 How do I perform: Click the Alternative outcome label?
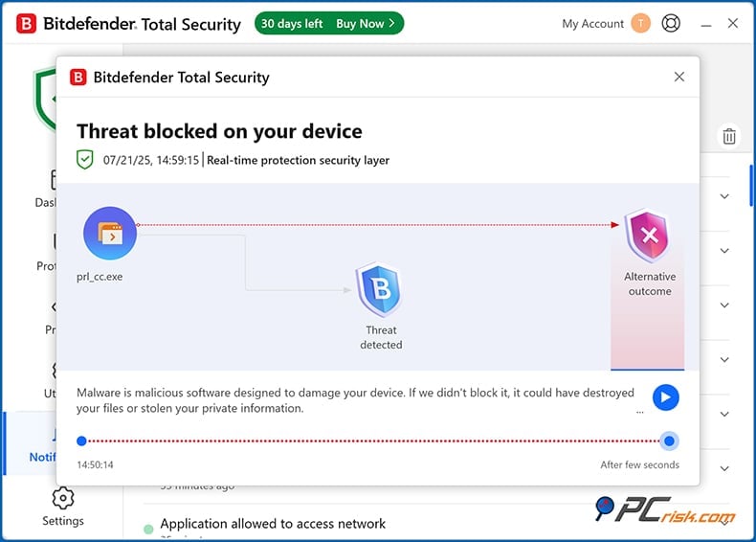[650, 283]
